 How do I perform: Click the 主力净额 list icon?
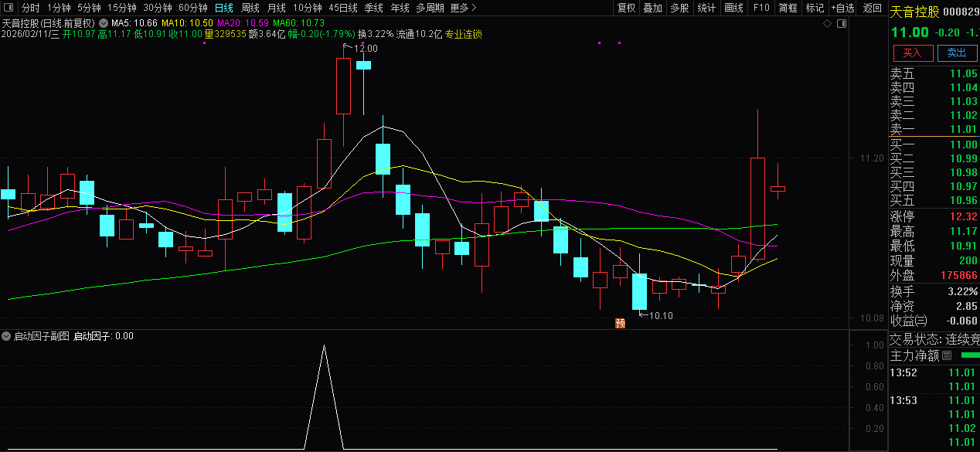[x=947, y=356]
